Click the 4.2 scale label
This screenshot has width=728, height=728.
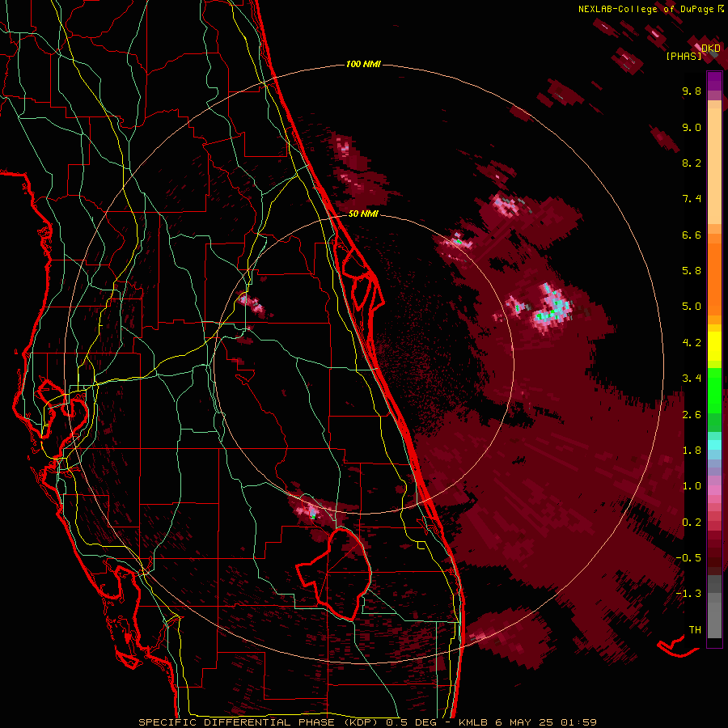pos(692,343)
